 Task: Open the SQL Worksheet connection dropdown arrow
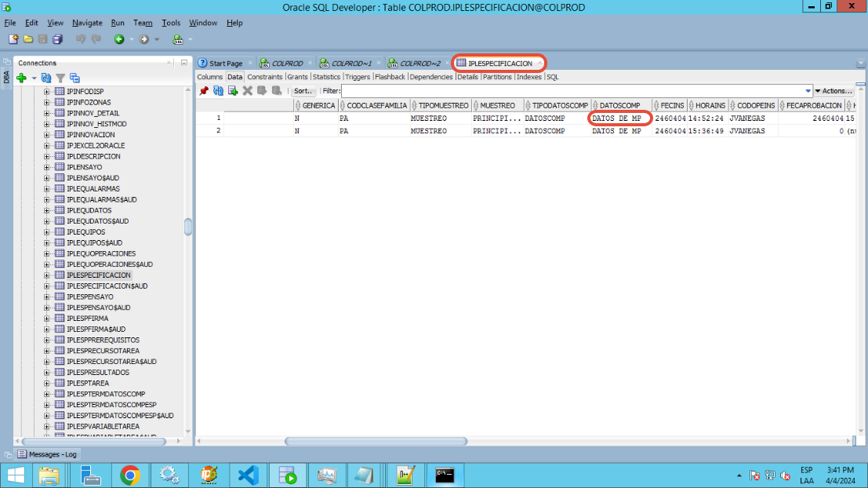click(191, 39)
